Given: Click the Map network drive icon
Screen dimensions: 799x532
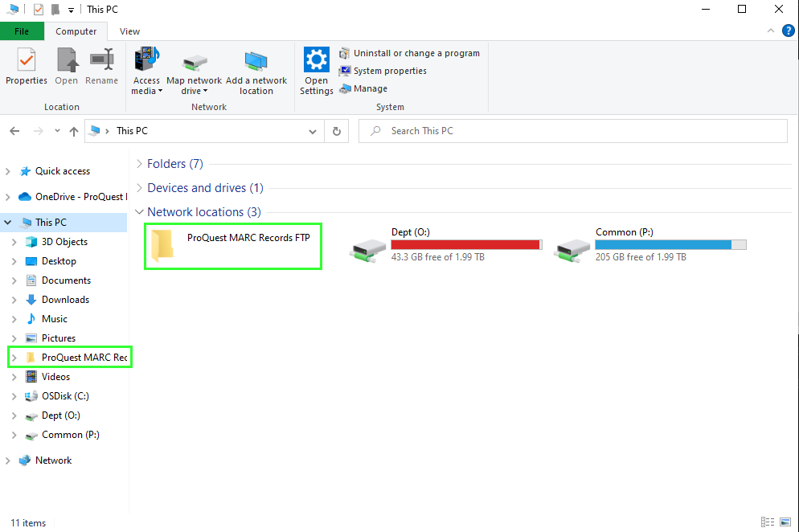Looking at the screenshot, I should click(194, 68).
